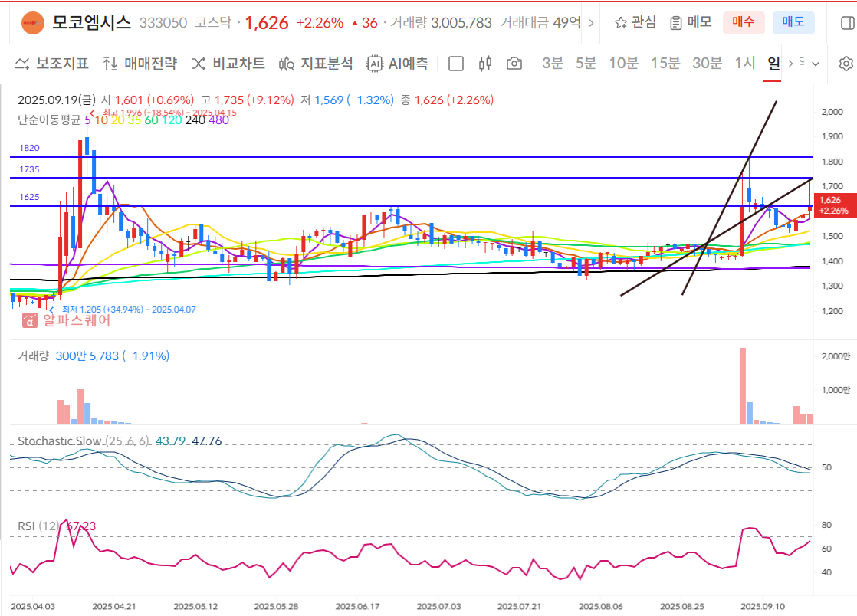857x616 pixels.
Task: Show more timeframes with arrow after 일
Action: coord(790,64)
